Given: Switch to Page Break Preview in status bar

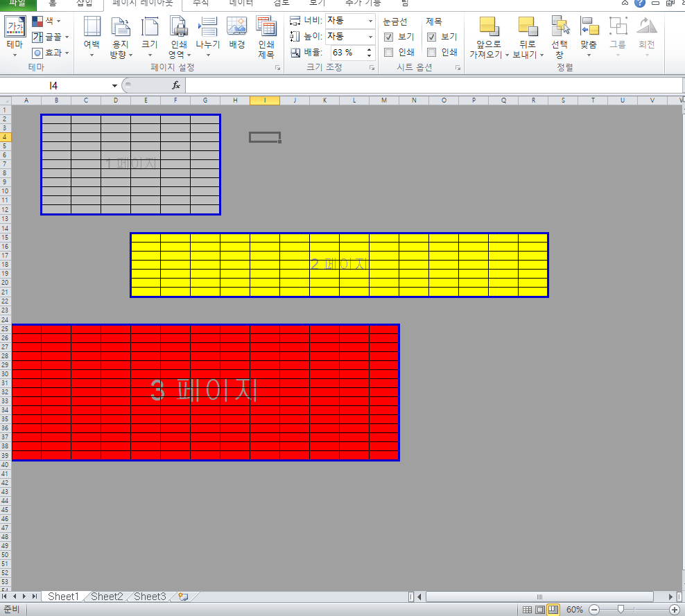Looking at the screenshot, I should (553, 610).
